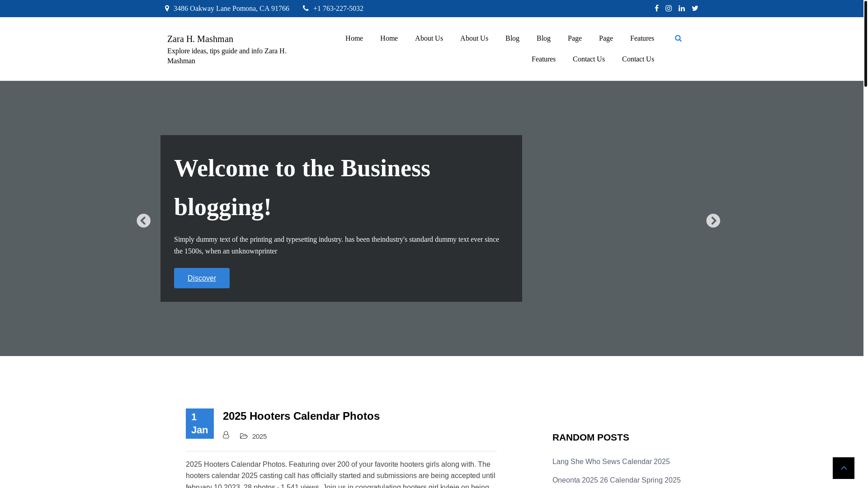Click the Welcome to the Business blogging heading
Image resolution: width=868 pixels, height=488 pixels.
pos(302,188)
